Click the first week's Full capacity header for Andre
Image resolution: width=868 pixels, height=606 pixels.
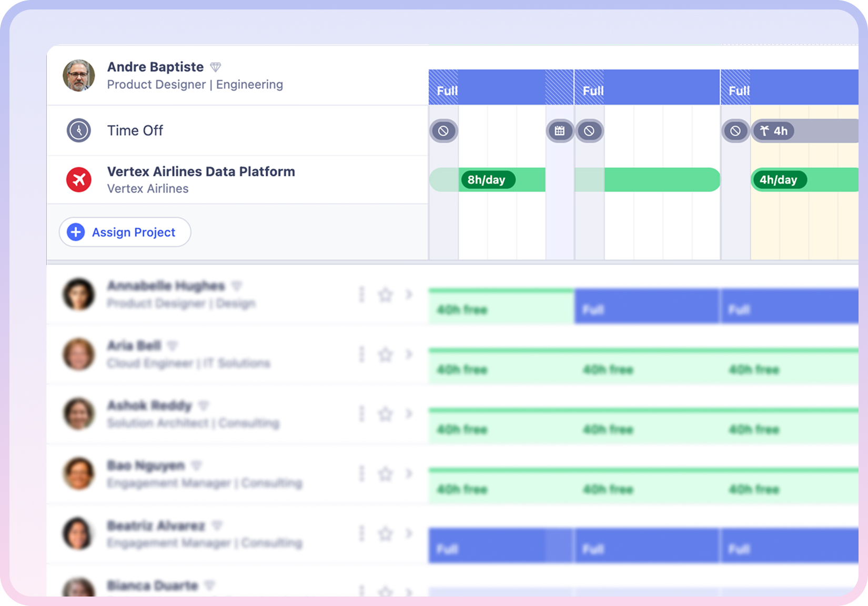pos(501,87)
